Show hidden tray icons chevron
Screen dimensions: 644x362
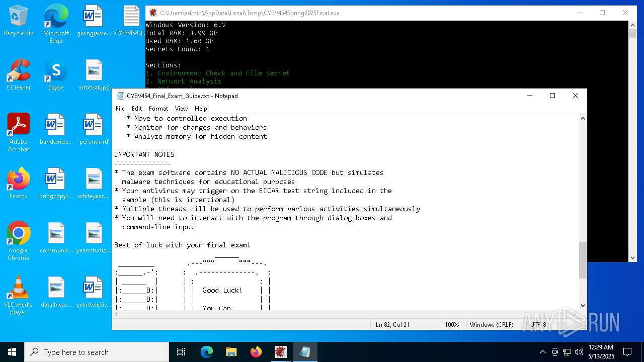tap(542, 352)
